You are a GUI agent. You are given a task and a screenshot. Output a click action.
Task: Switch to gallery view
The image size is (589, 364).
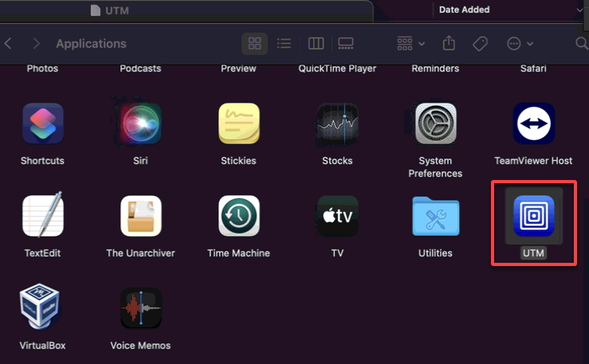[x=346, y=43]
